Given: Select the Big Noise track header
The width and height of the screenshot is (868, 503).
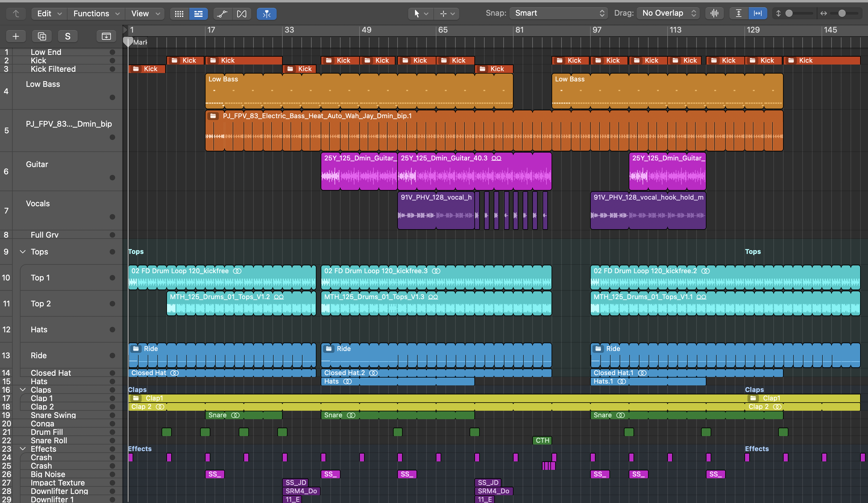Looking at the screenshot, I should tap(61, 474).
